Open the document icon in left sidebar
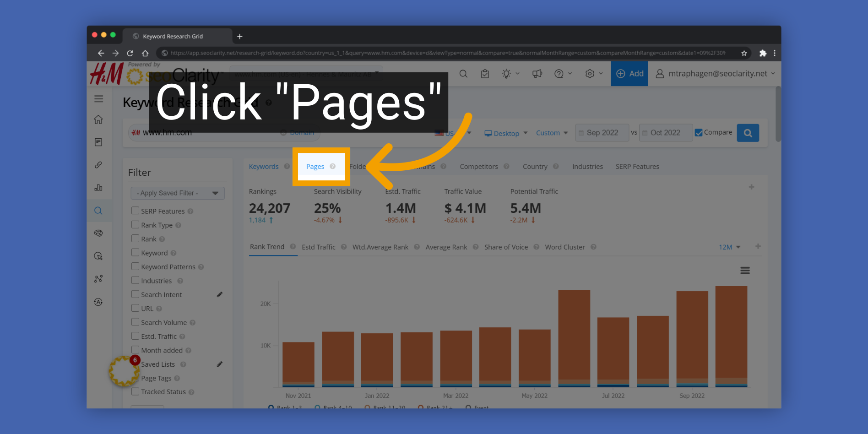868x434 pixels. tap(98, 142)
